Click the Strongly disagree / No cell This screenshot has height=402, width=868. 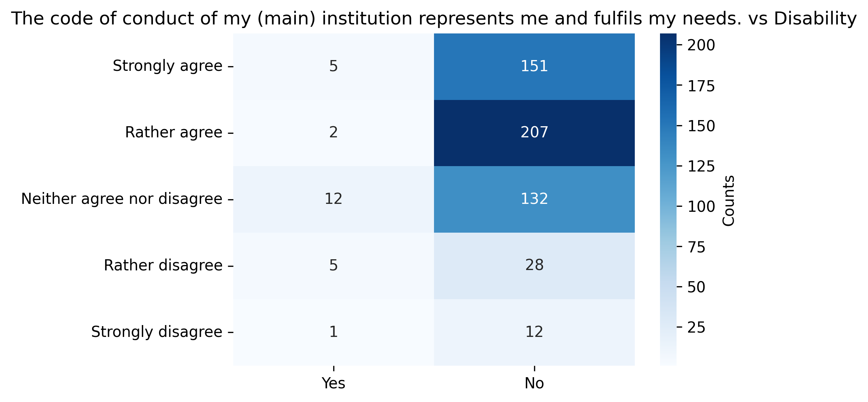click(x=534, y=332)
